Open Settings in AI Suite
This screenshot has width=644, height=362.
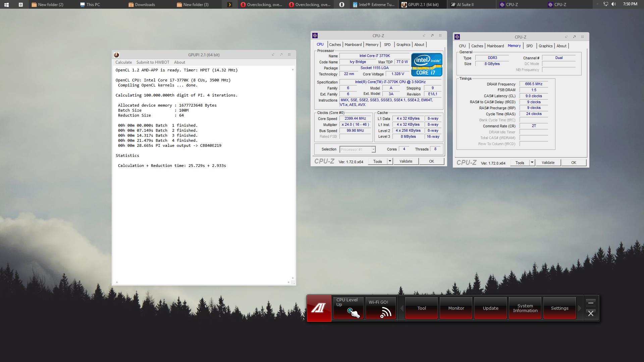pos(560,308)
